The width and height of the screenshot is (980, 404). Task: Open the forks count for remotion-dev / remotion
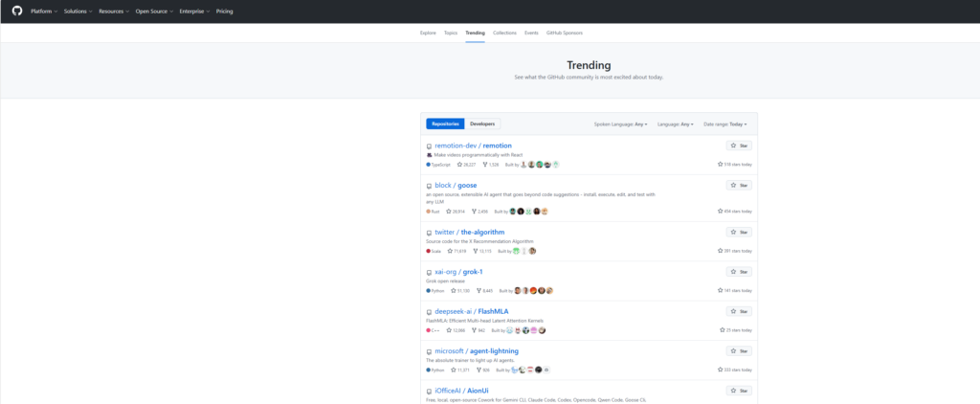click(x=493, y=165)
